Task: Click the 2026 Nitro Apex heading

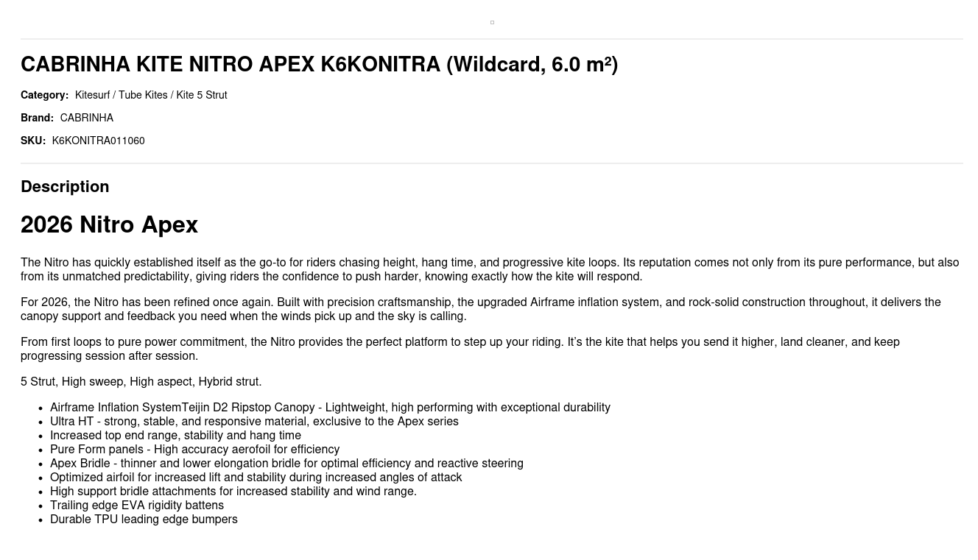Action: 109,225
